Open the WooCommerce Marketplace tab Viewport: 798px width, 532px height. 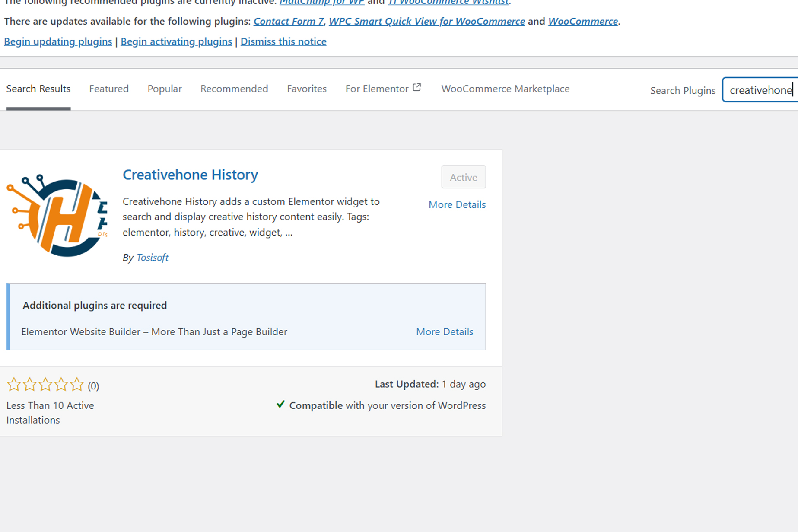pos(505,89)
